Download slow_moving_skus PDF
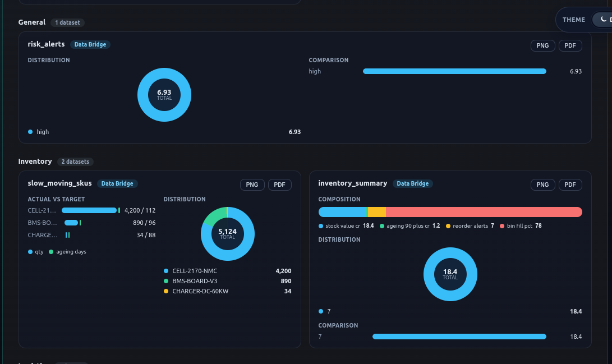612x364 pixels. click(x=279, y=185)
